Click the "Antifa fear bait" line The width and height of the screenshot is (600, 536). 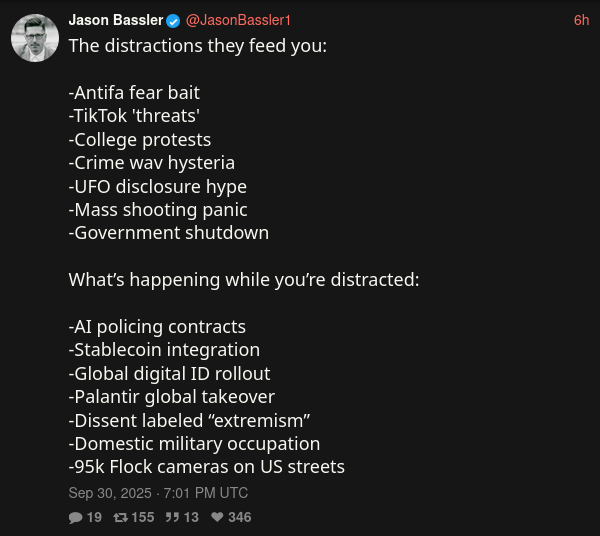[134, 93]
